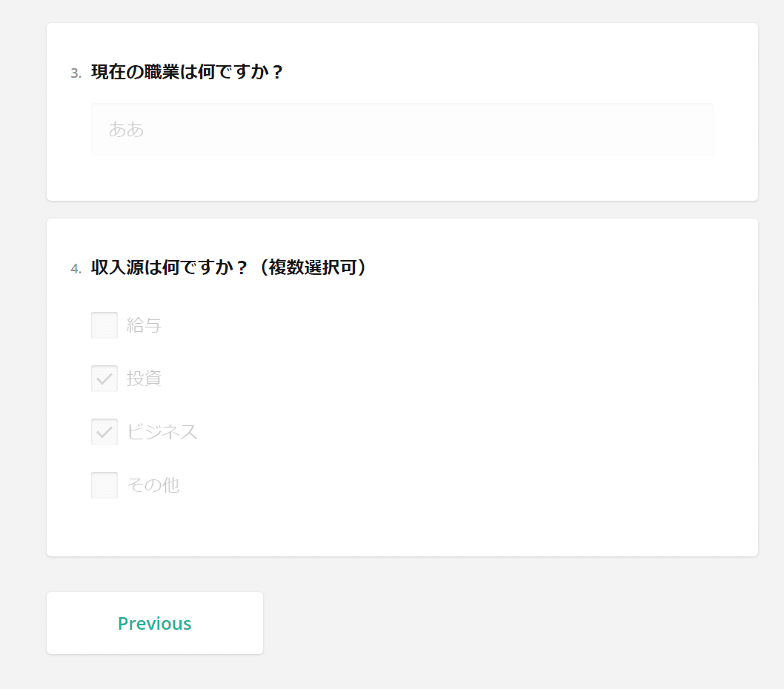Click the empty box icon beside その他
Viewport: 784px width, 689px height.
tap(104, 485)
